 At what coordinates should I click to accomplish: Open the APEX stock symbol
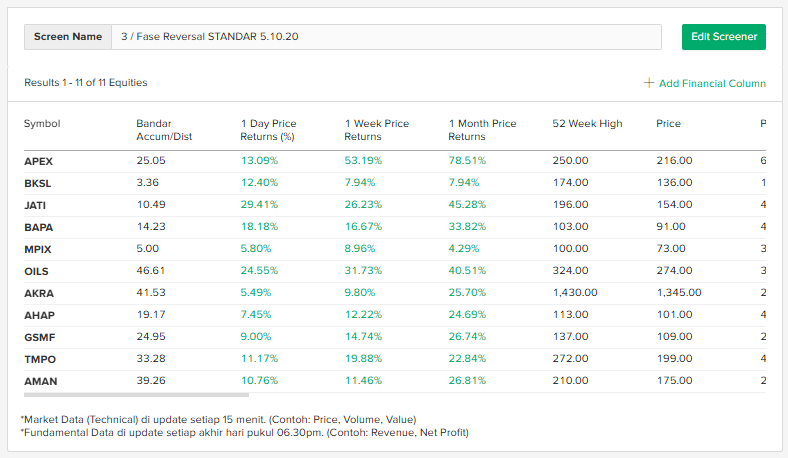(x=38, y=160)
